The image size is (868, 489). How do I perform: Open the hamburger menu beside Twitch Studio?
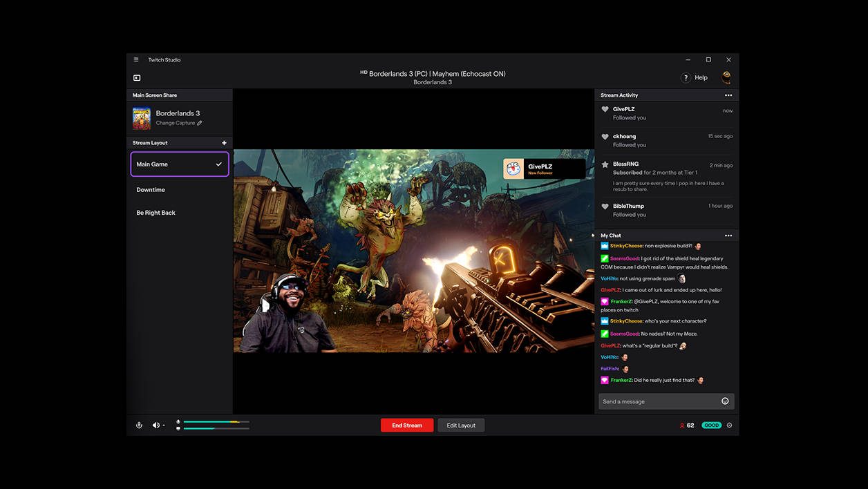(136, 60)
